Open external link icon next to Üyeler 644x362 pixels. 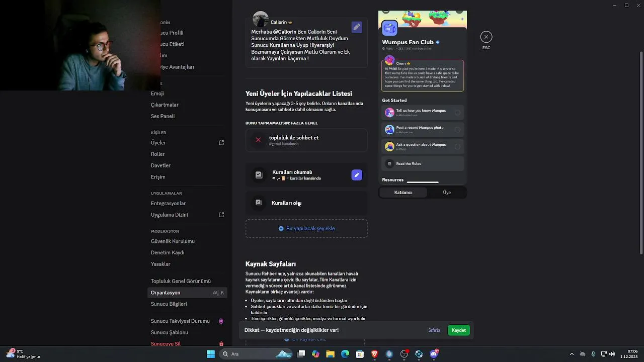coord(221,143)
